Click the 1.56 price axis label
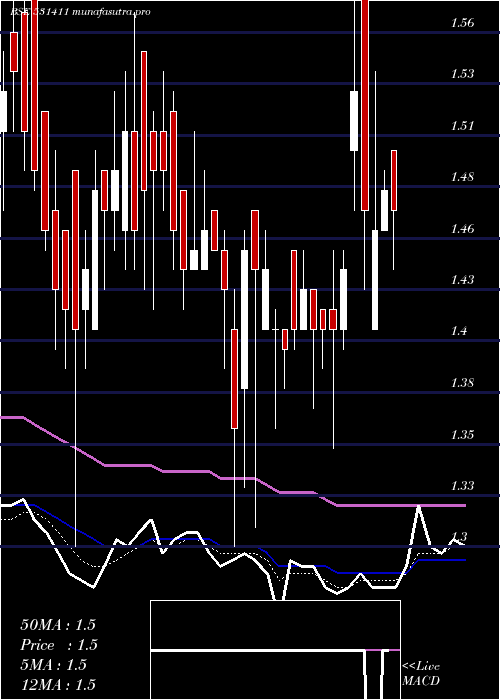The image size is (500, 700). tap(462, 23)
